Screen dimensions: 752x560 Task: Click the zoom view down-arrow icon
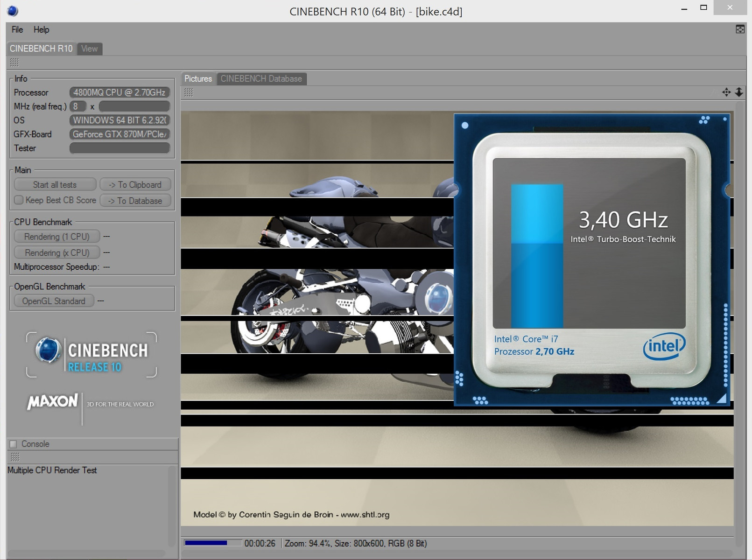point(739,92)
